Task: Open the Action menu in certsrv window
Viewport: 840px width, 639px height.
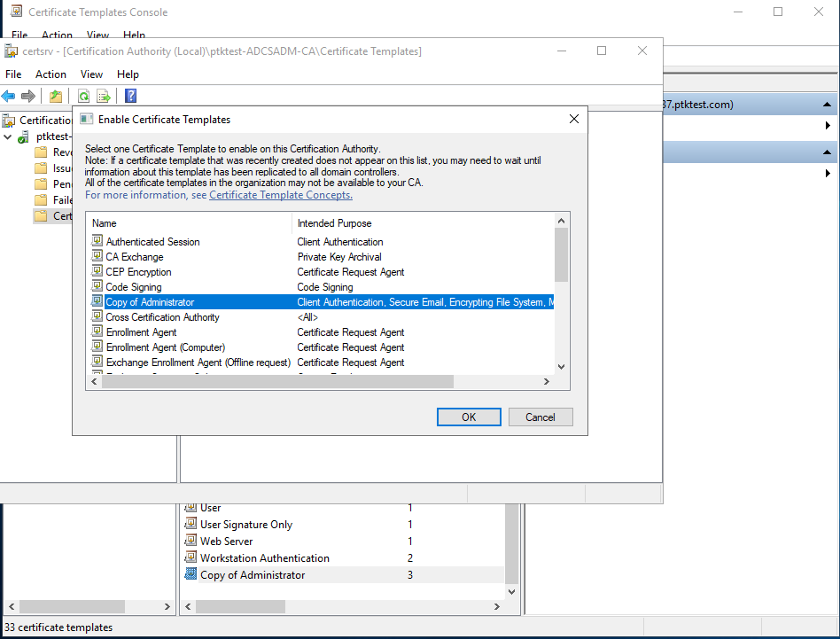Action: click(x=51, y=74)
